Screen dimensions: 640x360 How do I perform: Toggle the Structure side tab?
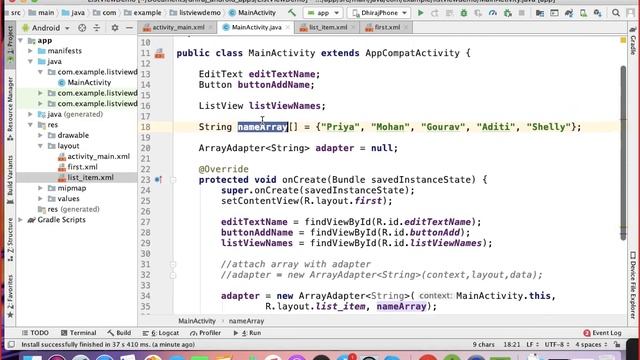click(10, 240)
